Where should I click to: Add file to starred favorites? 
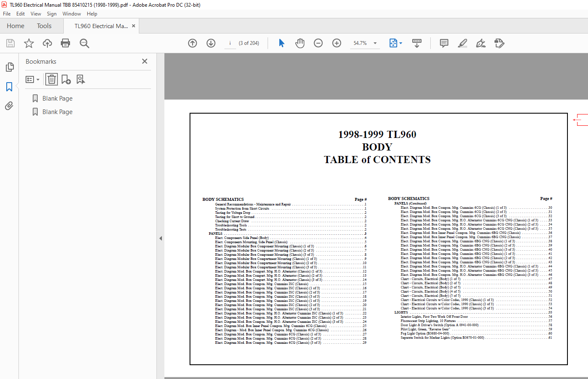(29, 43)
